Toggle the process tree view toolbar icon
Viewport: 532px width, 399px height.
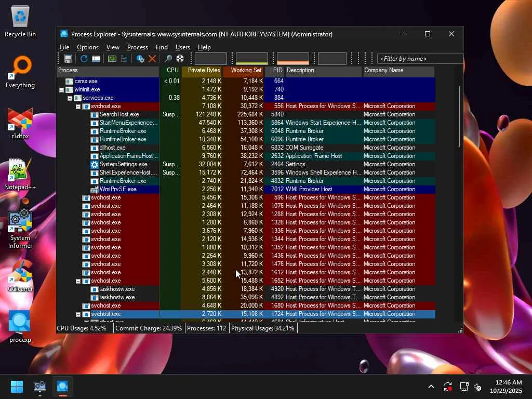[124, 59]
